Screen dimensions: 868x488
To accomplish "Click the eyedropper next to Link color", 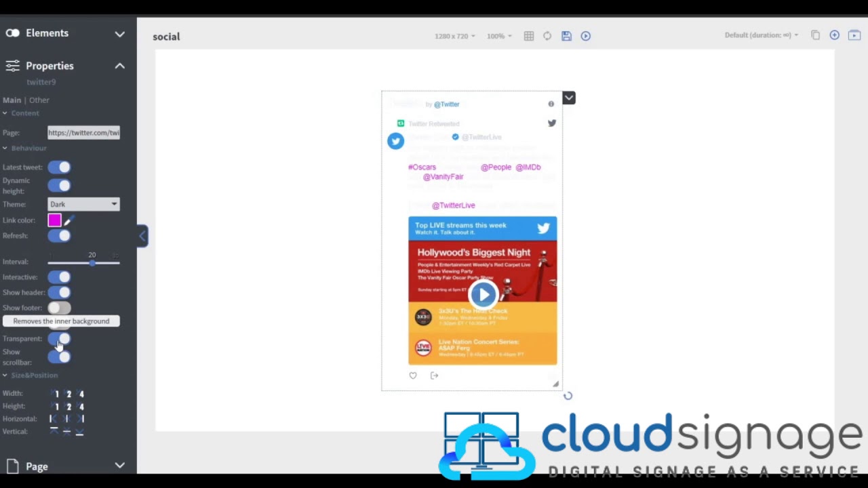I will [68, 220].
